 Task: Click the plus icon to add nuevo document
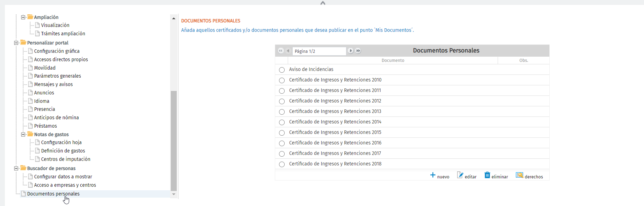point(433,175)
